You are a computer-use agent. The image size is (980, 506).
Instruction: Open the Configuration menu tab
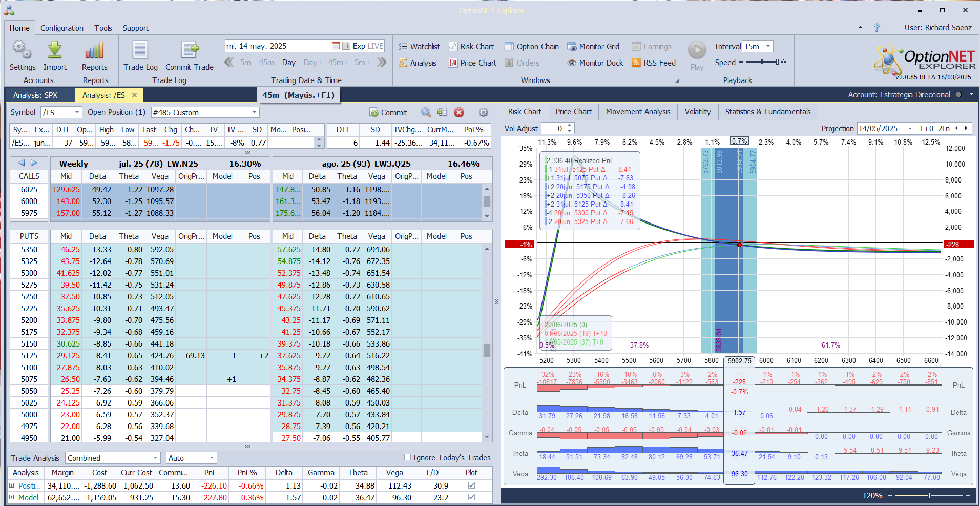coord(62,28)
